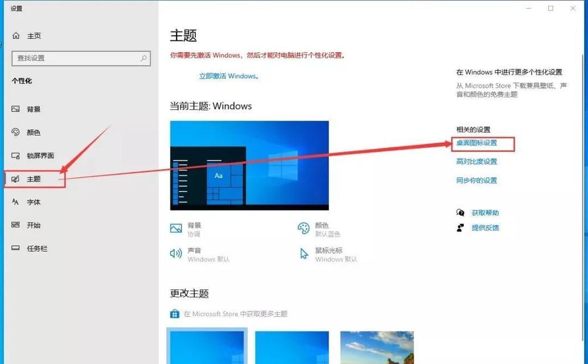The width and height of the screenshot is (588, 364).
Task: Click the current Windows theme preview image
Action: (x=249, y=166)
